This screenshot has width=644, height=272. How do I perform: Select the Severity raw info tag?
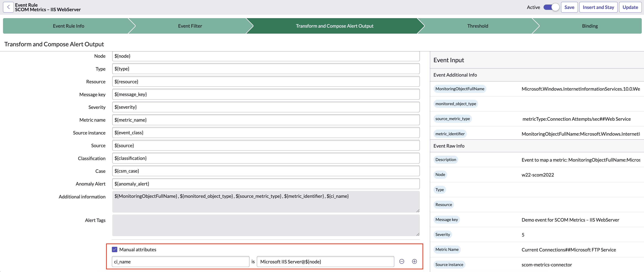443,234
